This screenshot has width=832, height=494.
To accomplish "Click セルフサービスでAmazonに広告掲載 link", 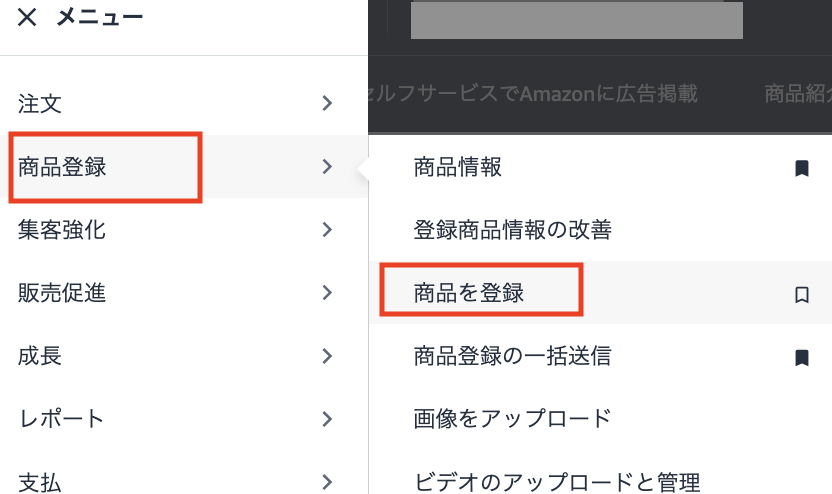I will pos(533,94).
